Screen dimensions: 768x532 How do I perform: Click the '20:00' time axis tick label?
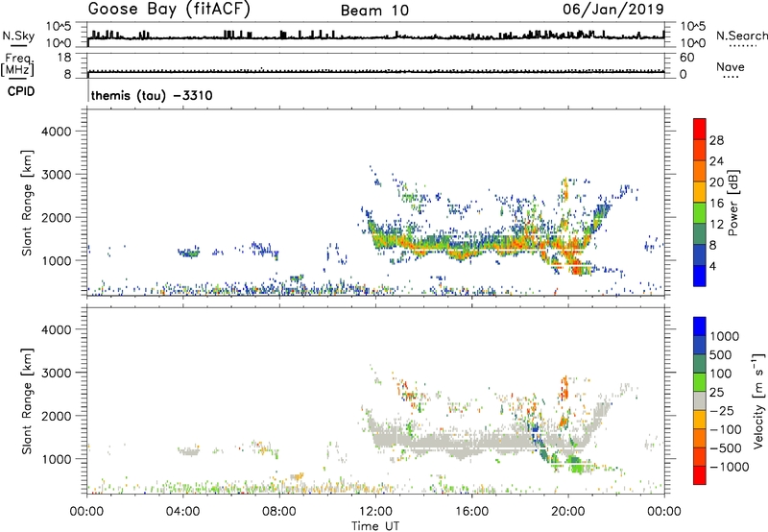tap(567, 511)
